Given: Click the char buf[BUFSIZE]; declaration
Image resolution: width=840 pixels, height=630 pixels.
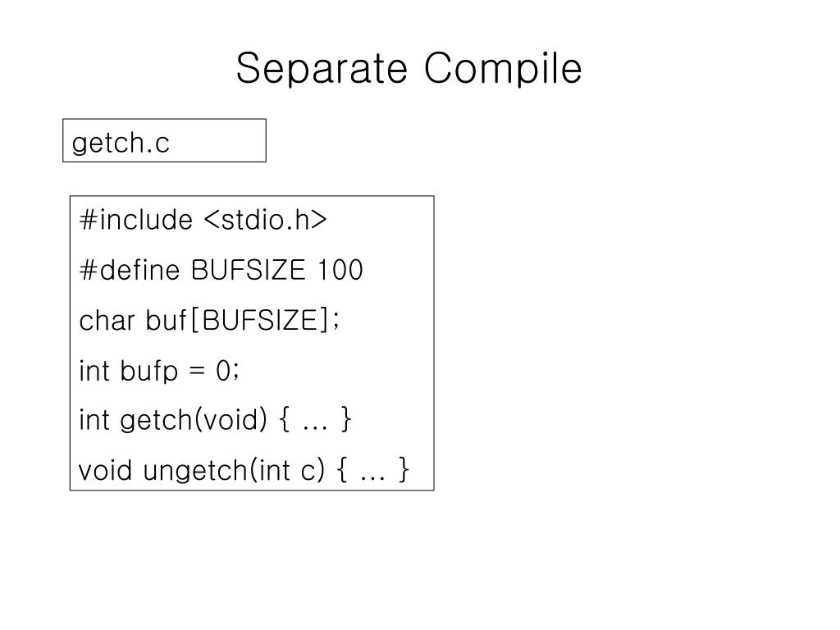Looking at the screenshot, I should 209,321.
